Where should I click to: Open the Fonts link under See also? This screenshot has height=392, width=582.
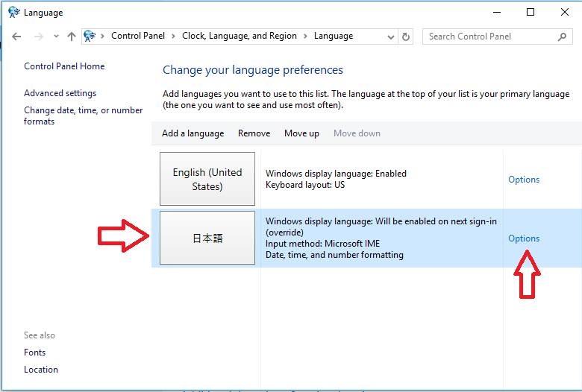[x=34, y=353]
